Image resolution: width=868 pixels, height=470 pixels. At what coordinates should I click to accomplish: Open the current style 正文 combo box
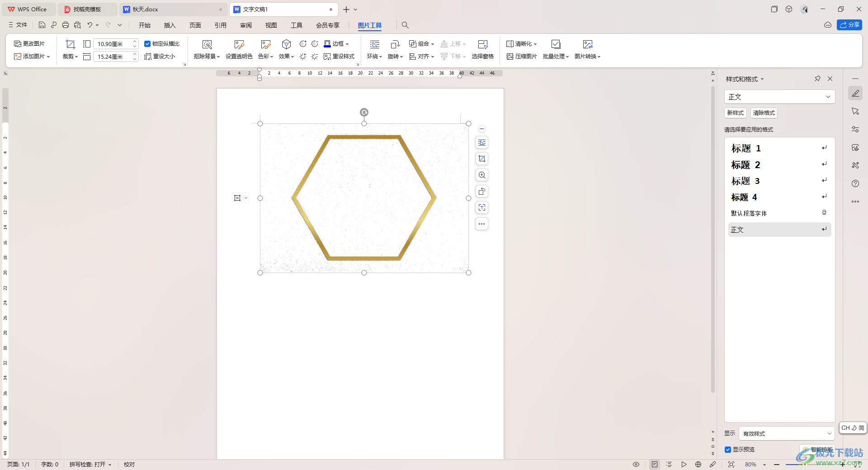tap(779, 97)
